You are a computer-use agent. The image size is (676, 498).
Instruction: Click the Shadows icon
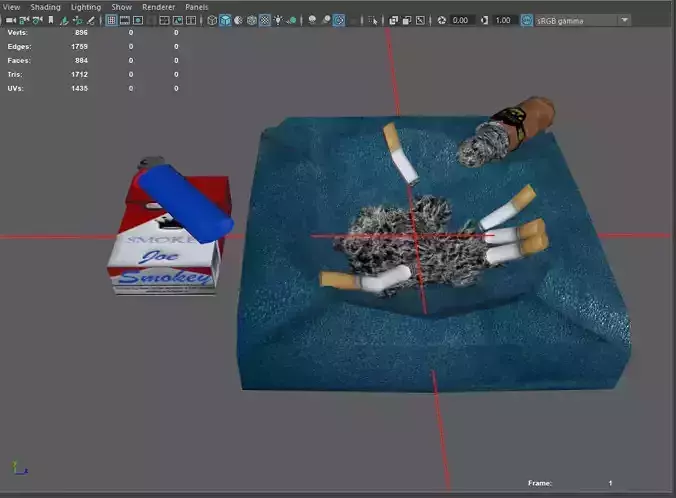pyautogui.click(x=291, y=20)
